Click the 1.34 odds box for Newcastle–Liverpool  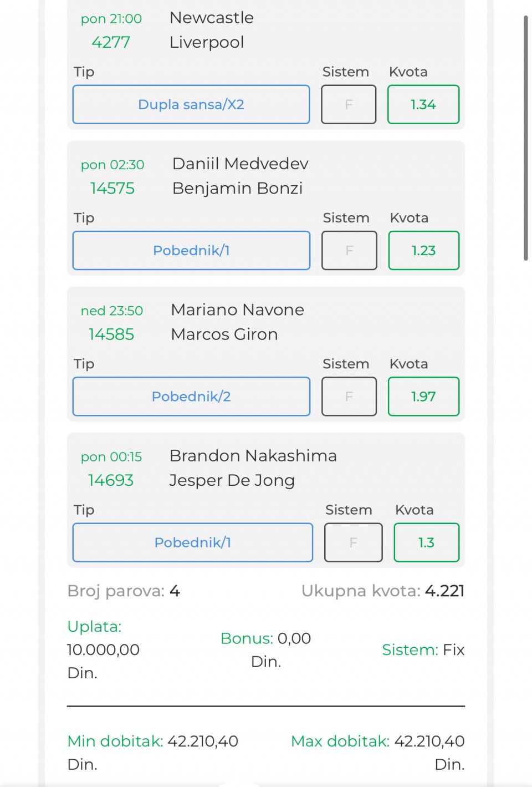[423, 104]
